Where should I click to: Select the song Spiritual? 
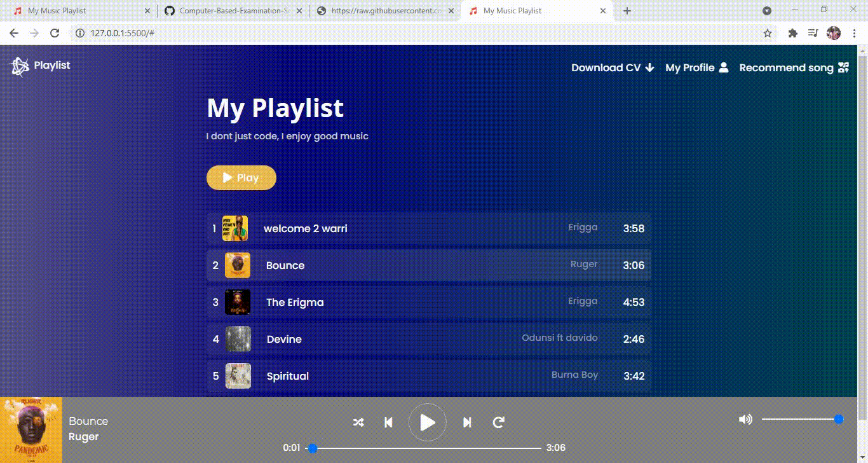click(x=429, y=376)
